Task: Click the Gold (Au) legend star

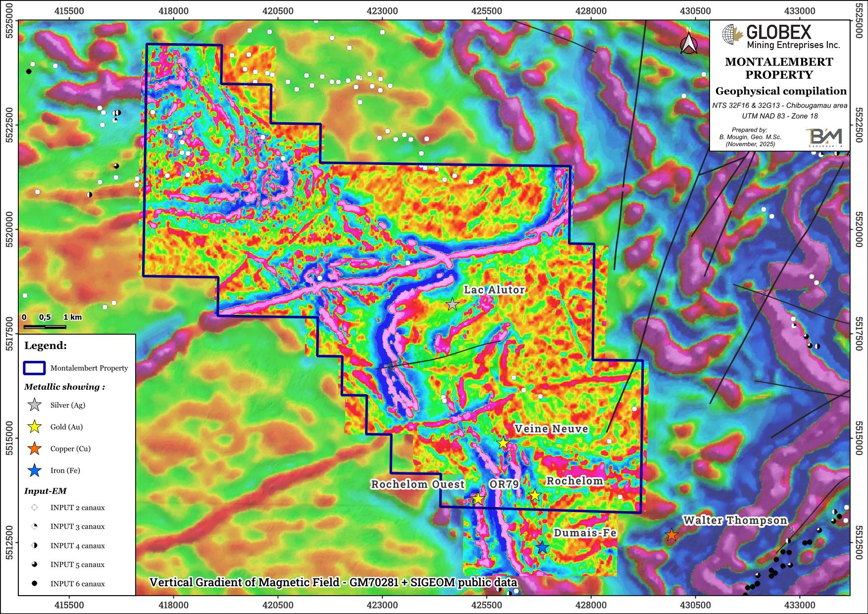Action: tap(34, 427)
